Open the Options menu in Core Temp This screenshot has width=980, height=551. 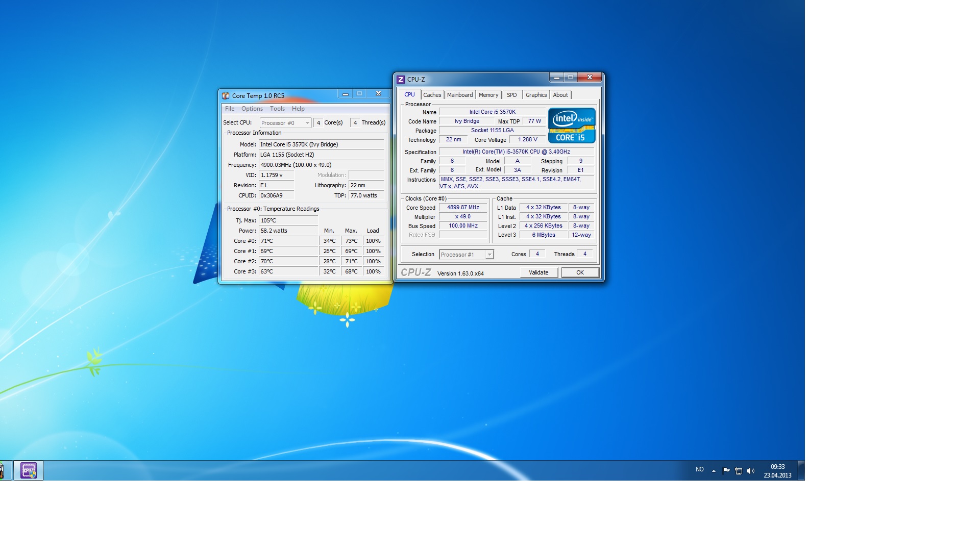(x=252, y=109)
